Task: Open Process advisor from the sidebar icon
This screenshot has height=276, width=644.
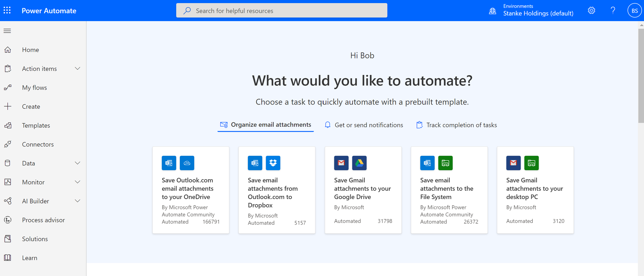Action: click(8, 220)
